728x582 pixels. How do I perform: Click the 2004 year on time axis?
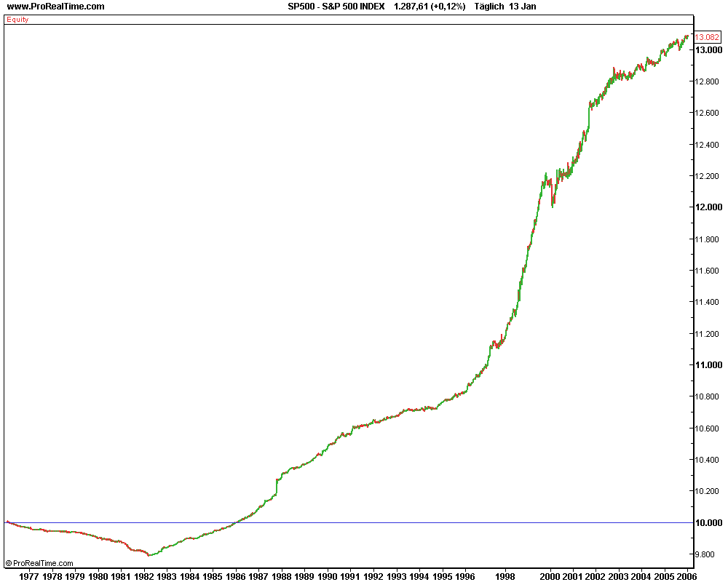point(641,577)
